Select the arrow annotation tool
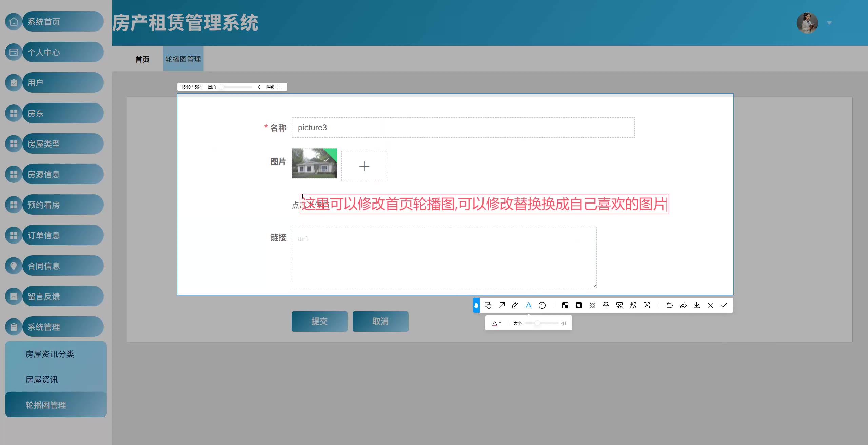The image size is (868, 445). coord(501,305)
